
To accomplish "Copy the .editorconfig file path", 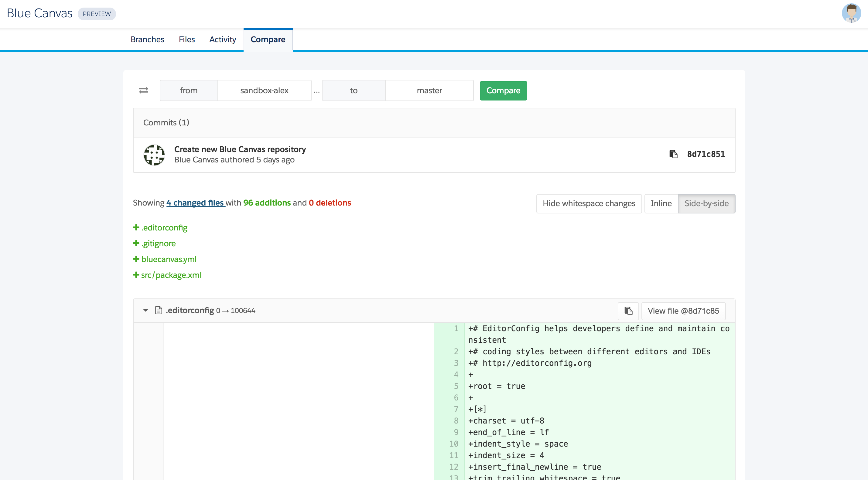I will [628, 311].
